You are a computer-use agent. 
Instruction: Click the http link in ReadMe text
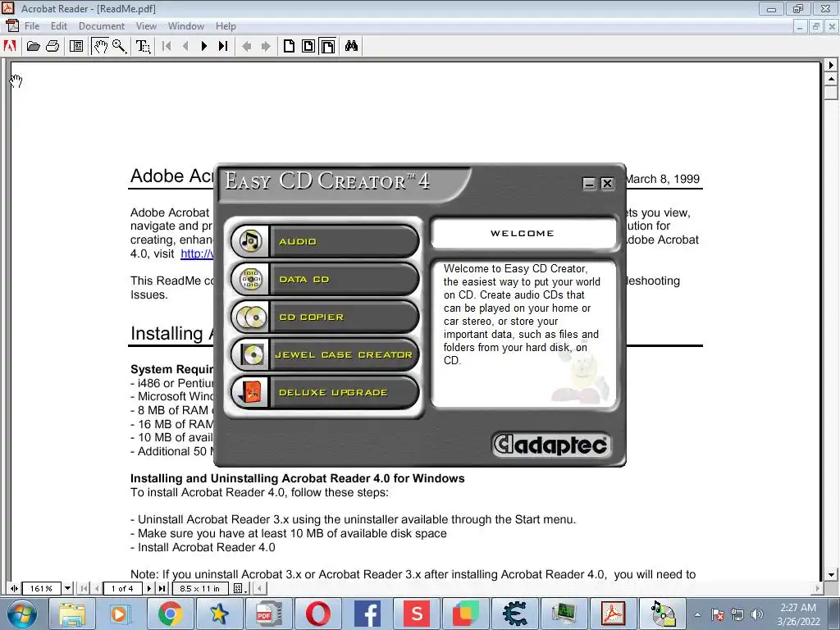pos(197,253)
